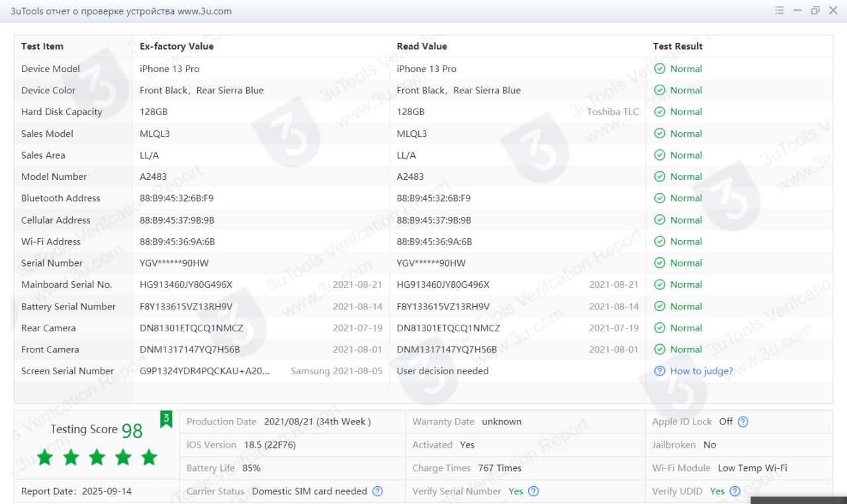Click Wi-Fi Module Low Temp Wi-Fi value
The height and width of the screenshot is (504, 847).
click(x=752, y=468)
